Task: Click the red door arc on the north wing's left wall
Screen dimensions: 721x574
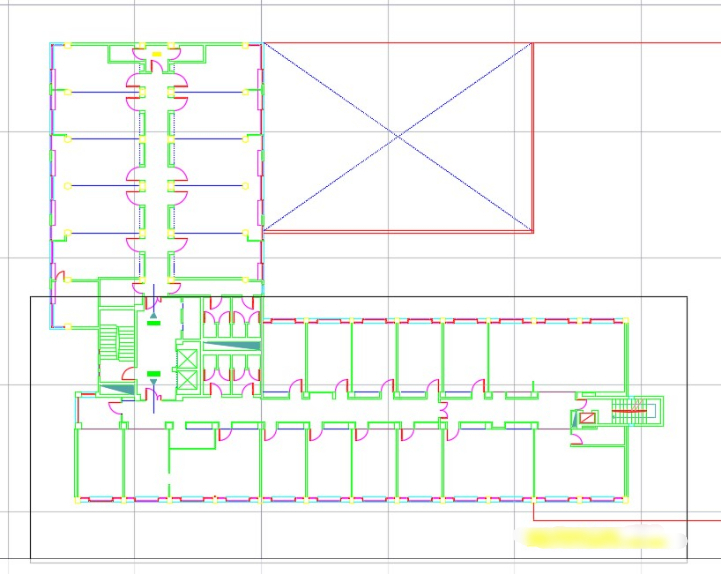Action: 59,276
